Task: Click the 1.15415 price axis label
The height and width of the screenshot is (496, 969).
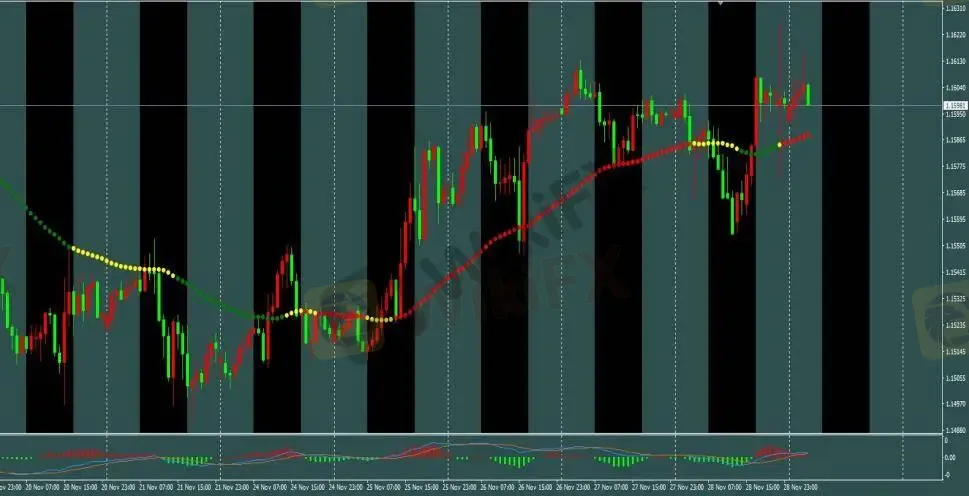Action: (x=955, y=272)
